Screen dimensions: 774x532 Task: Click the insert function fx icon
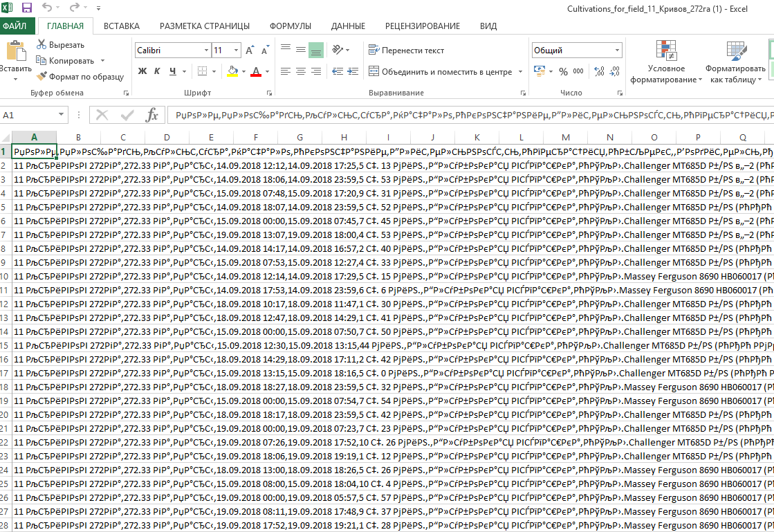(151, 115)
